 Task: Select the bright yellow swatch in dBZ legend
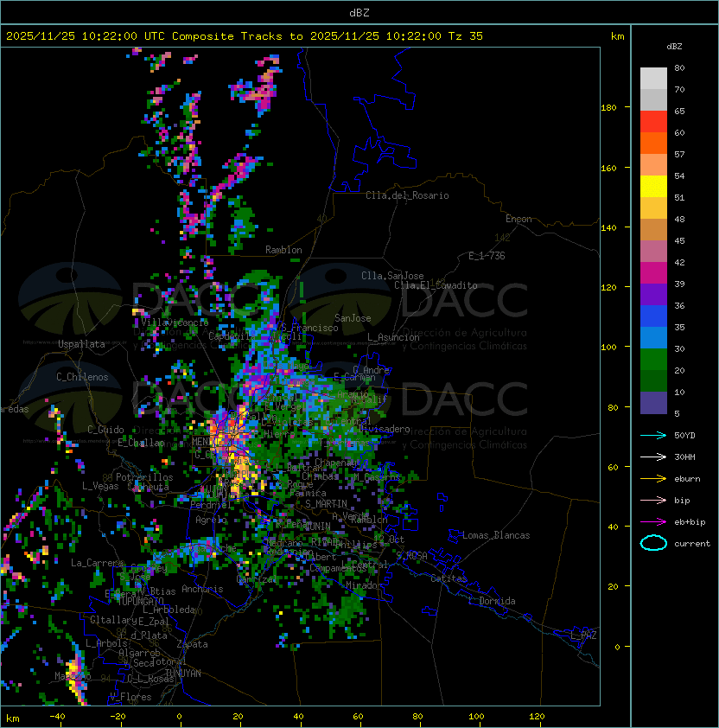[653, 187]
